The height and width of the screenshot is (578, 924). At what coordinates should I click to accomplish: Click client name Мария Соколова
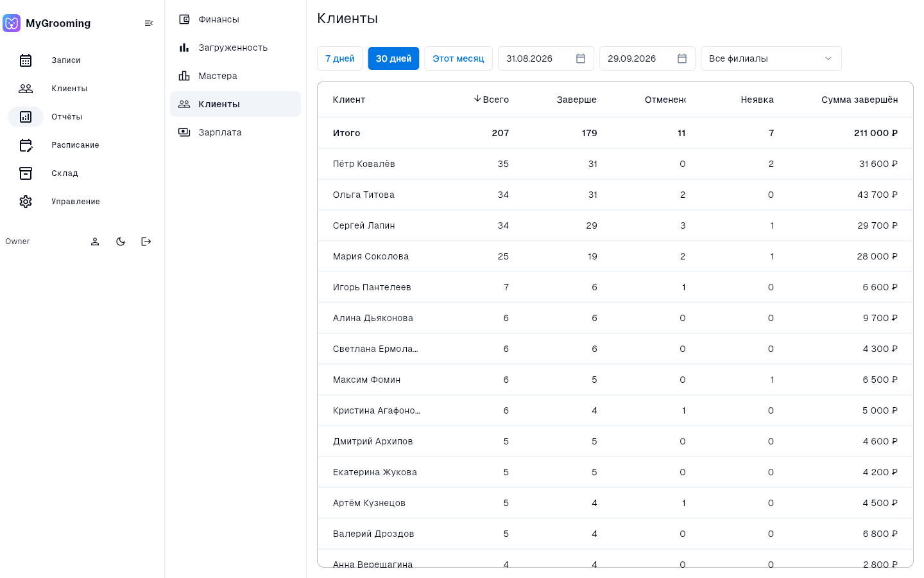pos(371,256)
